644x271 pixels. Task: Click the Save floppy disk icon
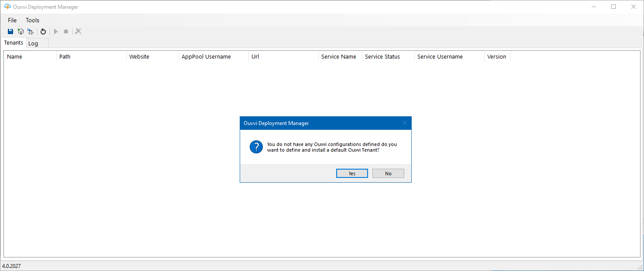click(x=10, y=31)
